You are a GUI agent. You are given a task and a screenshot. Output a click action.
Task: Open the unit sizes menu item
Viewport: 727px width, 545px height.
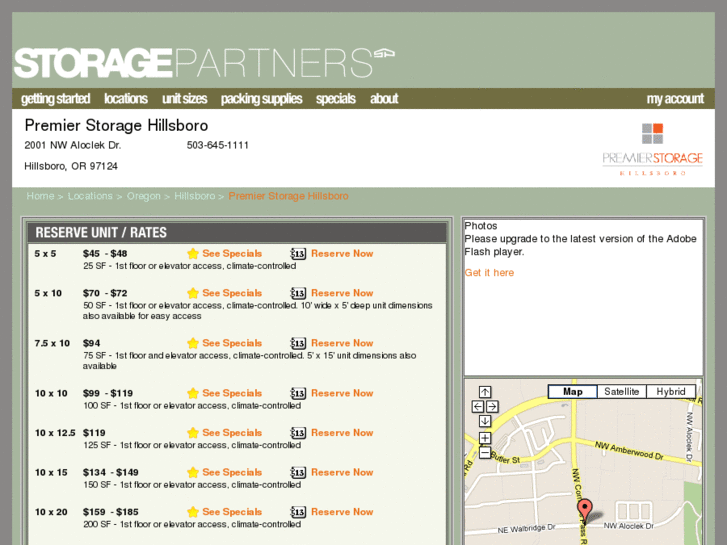pos(185,98)
